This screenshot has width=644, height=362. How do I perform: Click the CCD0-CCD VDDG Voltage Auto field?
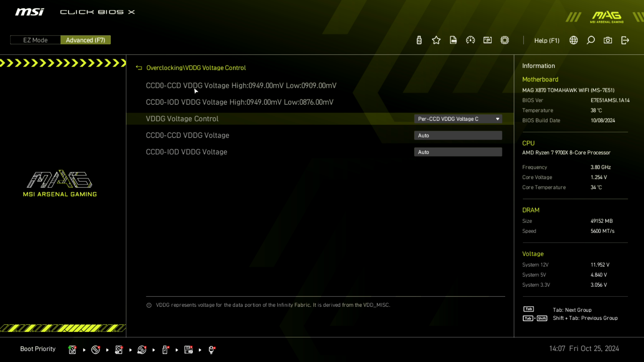[458, 135]
